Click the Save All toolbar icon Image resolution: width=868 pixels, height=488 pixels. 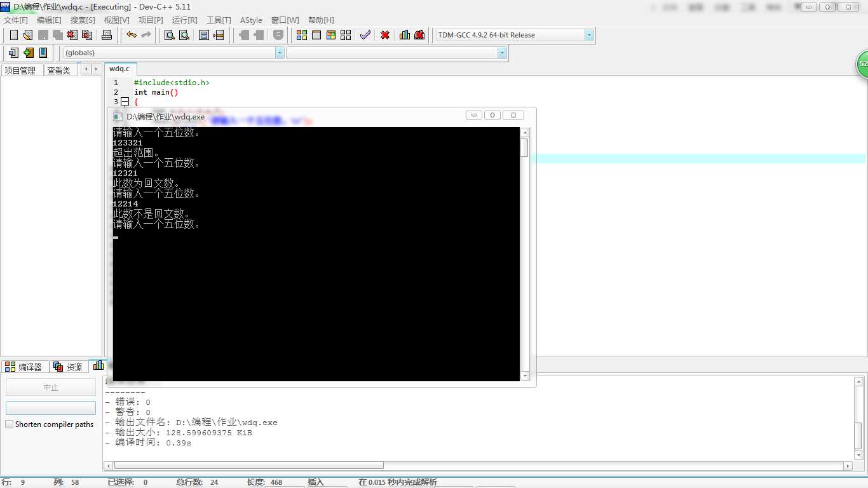point(57,35)
